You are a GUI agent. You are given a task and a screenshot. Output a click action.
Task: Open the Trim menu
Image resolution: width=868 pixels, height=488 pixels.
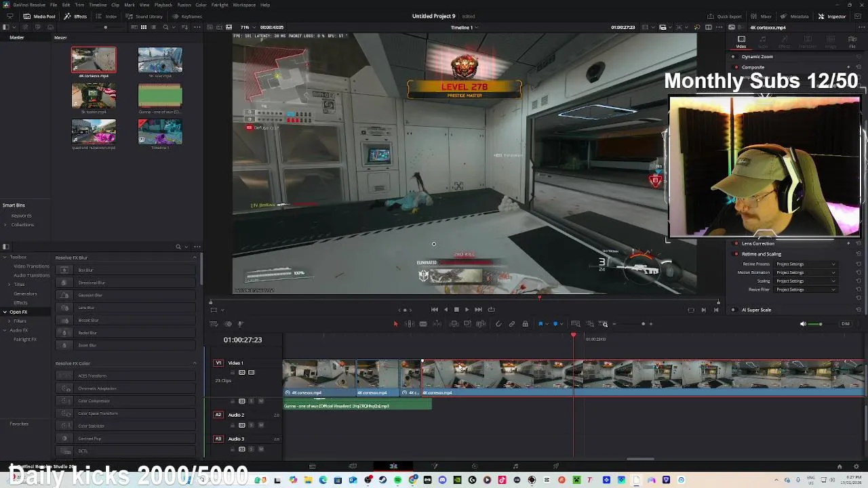(x=79, y=5)
